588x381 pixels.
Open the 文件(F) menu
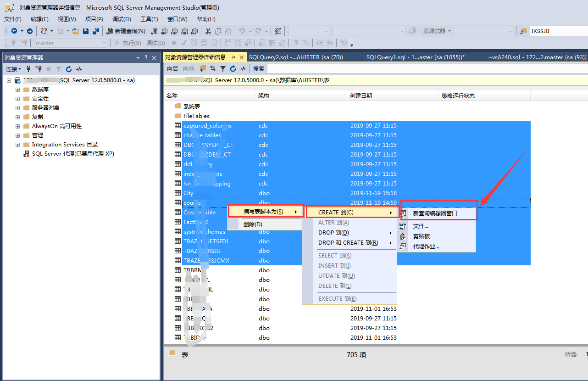(x=13, y=19)
